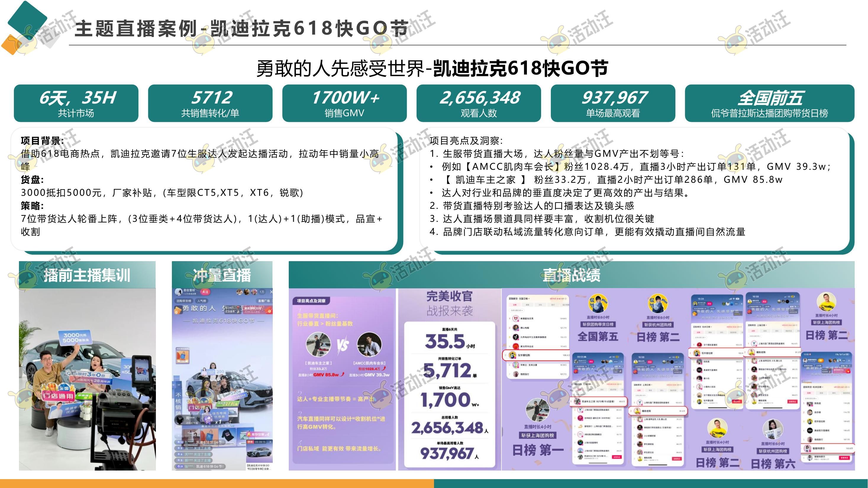Close the car product popup card
Screen dimensions: 868x488
point(270,442)
